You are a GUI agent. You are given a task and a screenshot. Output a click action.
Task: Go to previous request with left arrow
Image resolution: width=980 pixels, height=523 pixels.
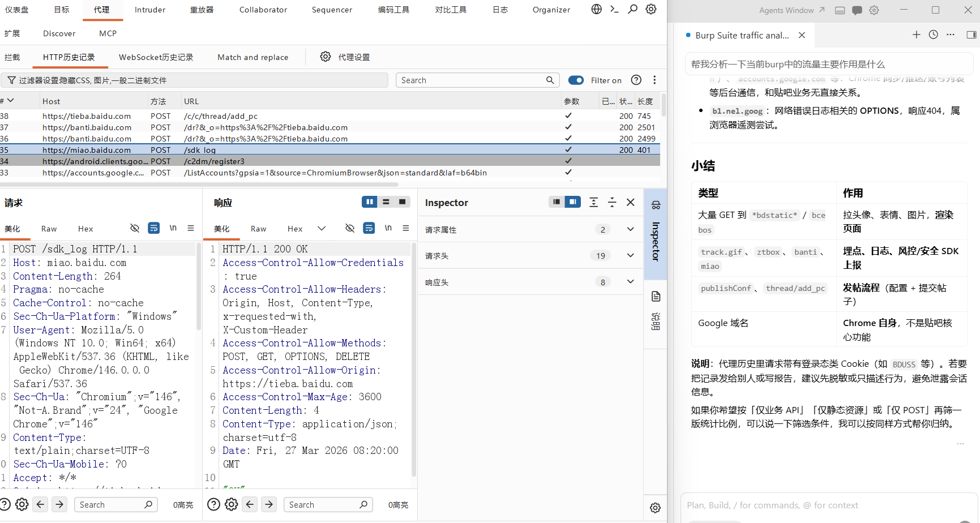pos(40,504)
